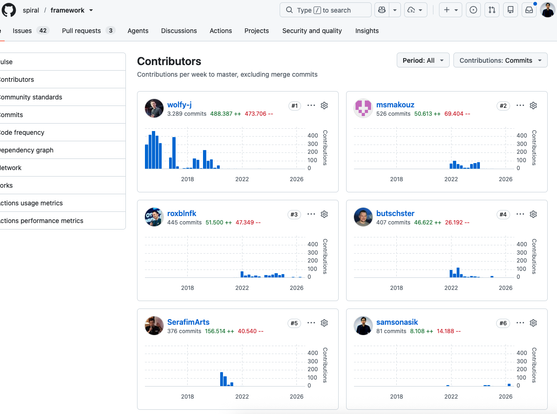The width and height of the screenshot is (557, 414).
Task: Open the Discussions tab
Action: [x=179, y=31]
